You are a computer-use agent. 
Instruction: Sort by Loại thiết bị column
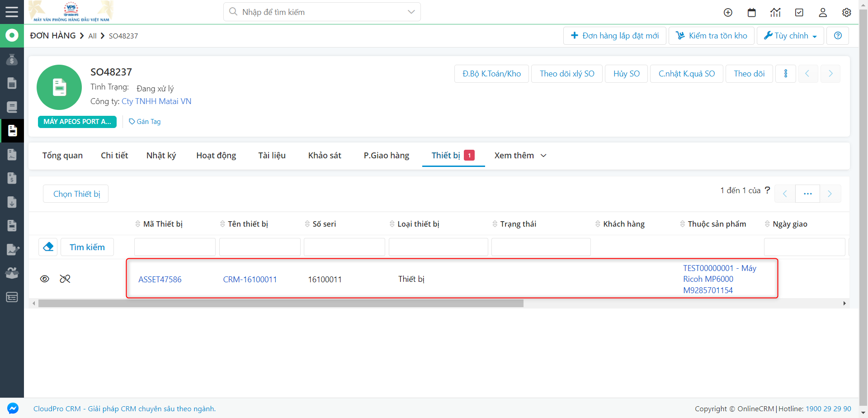tap(415, 224)
